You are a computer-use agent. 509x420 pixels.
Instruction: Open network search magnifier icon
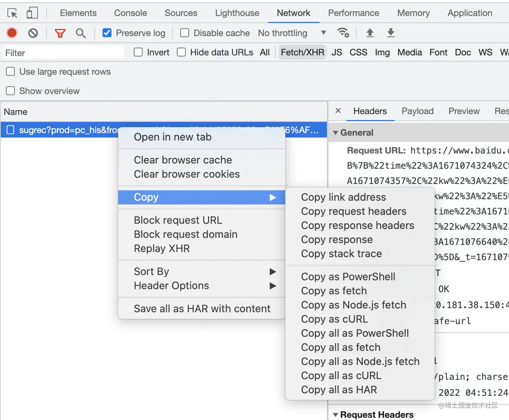[x=81, y=33]
